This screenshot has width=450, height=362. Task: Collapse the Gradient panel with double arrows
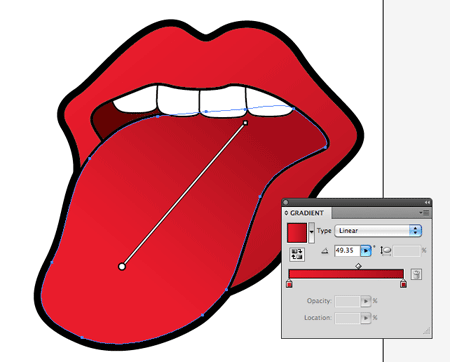(427, 202)
